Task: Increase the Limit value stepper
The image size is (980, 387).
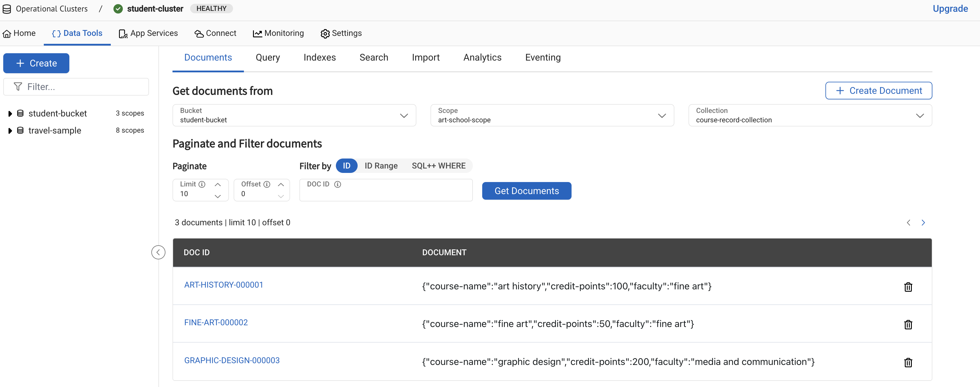Action: (x=218, y=185)
